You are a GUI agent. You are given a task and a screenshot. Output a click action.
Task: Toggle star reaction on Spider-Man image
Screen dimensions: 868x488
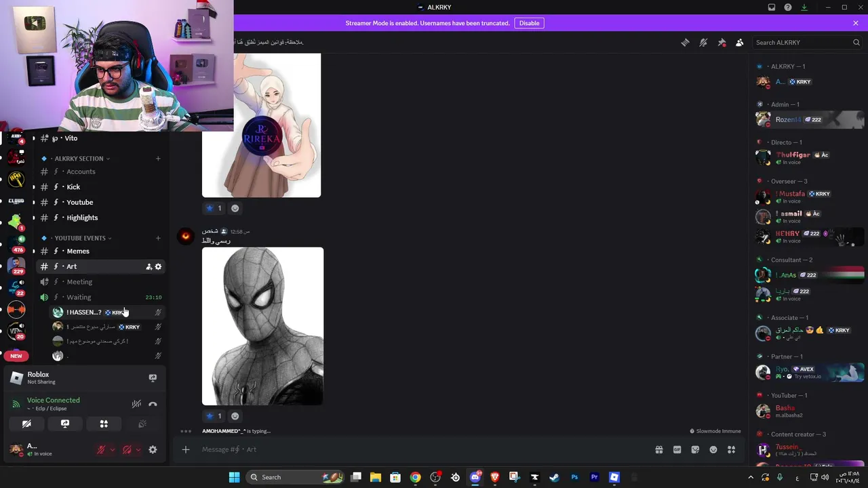pos(214,416)
